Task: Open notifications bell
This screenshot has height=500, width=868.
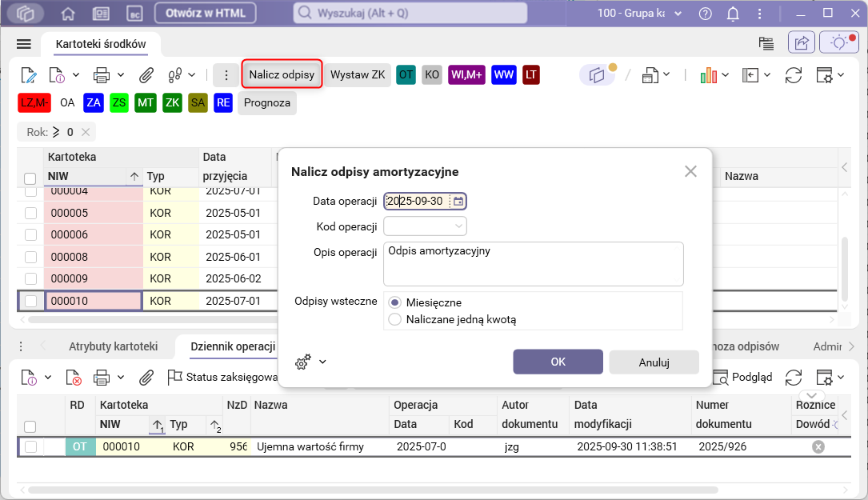Action: click(733, 14)
